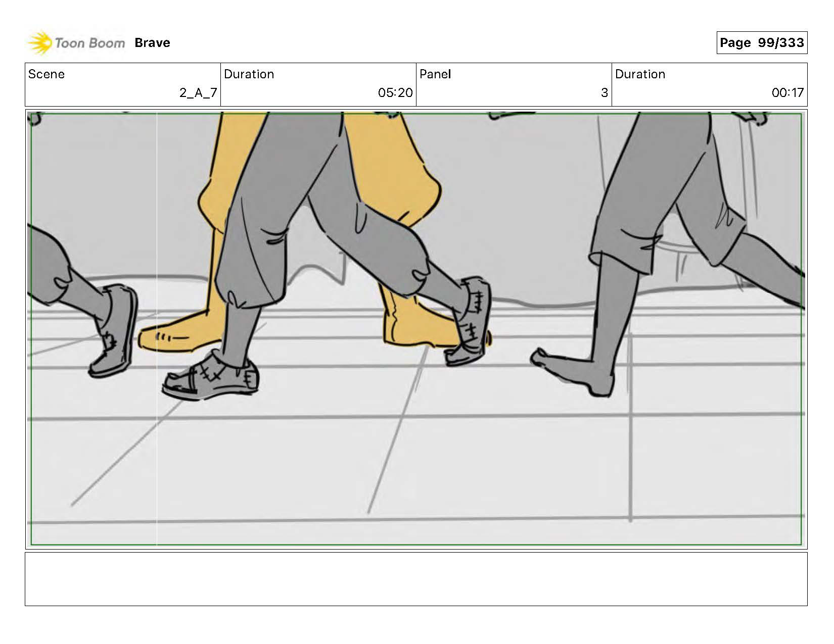Click the storyboard panel drawing of walking legs
834x644 pixels.
[x=416, y=329]
